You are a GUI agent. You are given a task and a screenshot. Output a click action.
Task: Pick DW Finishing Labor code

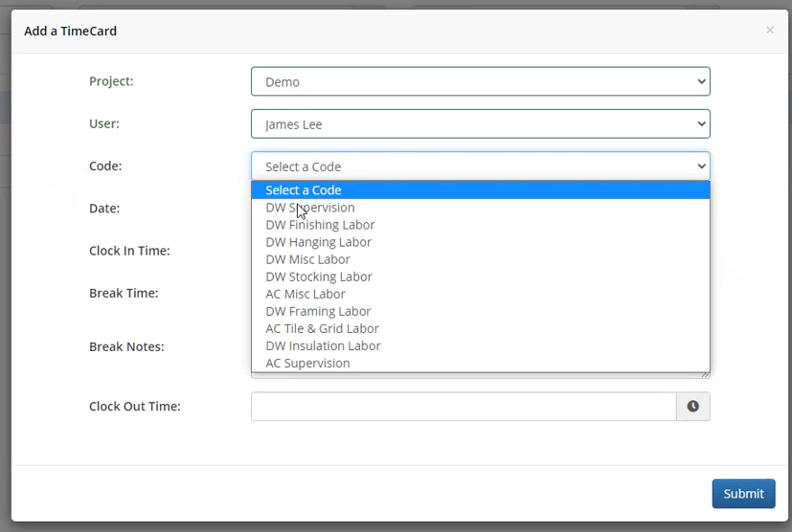pos(320,225)
